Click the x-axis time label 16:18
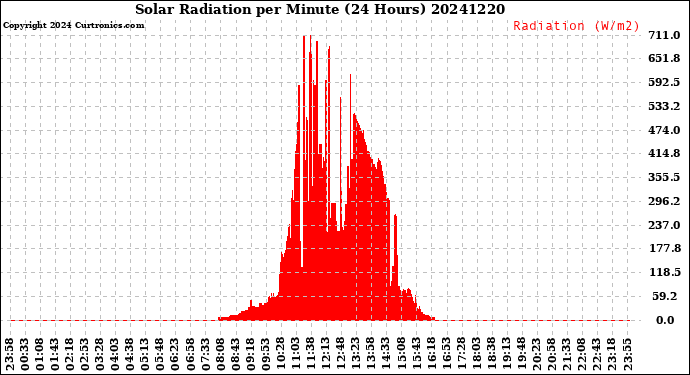This screenshot has height=375, width=690. click(432, 355)
